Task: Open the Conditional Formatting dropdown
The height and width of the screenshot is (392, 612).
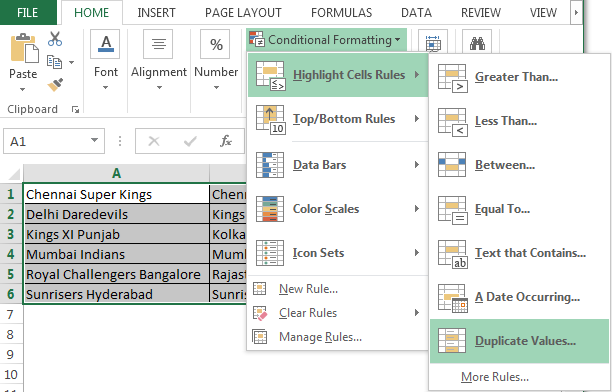Action: point(327,39)
